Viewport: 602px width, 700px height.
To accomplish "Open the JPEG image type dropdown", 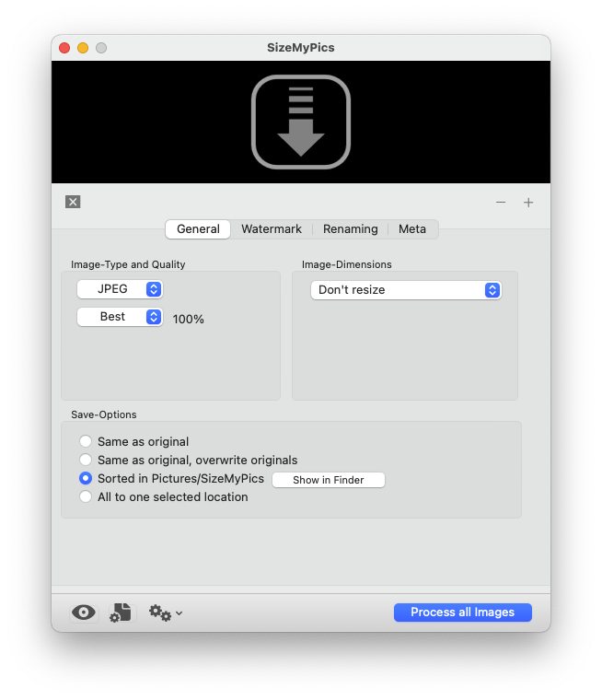I will (120, 289).
